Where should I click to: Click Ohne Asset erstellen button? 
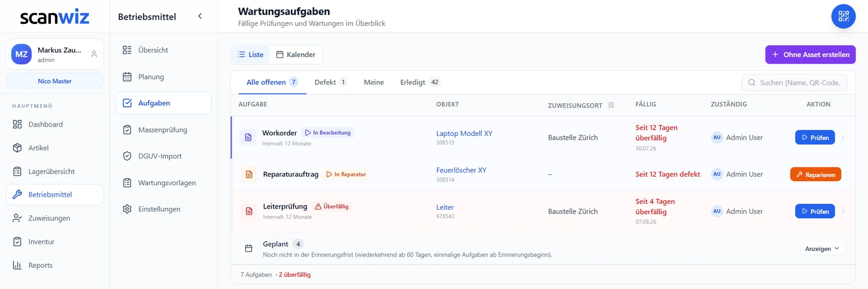(x=810, y=54)
